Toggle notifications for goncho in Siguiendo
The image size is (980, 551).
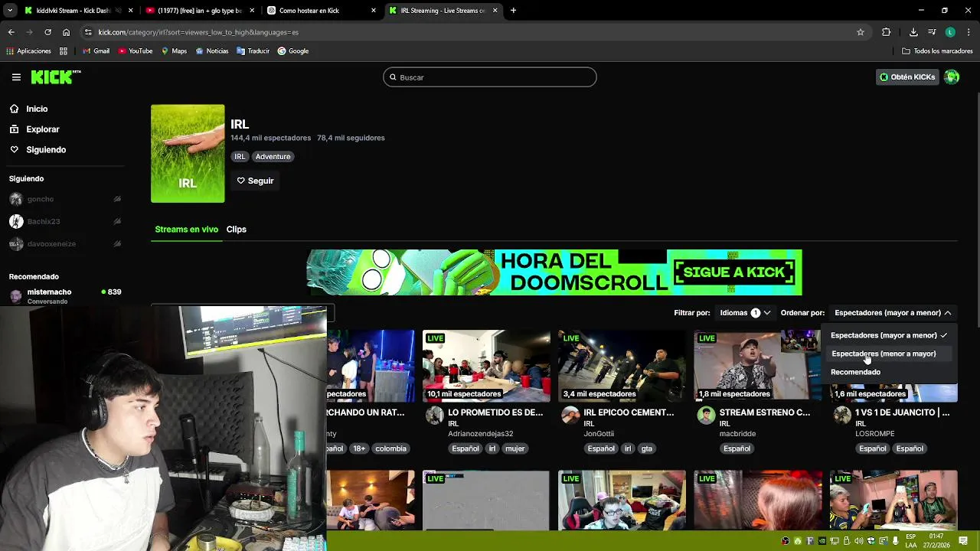click(x=117, y=199)
